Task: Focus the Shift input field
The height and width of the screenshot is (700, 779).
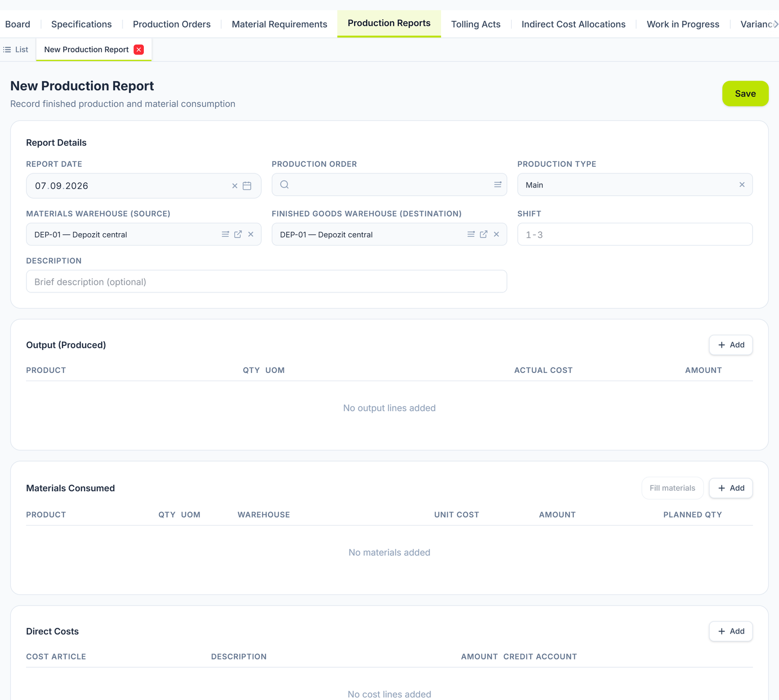Action: 635,234
